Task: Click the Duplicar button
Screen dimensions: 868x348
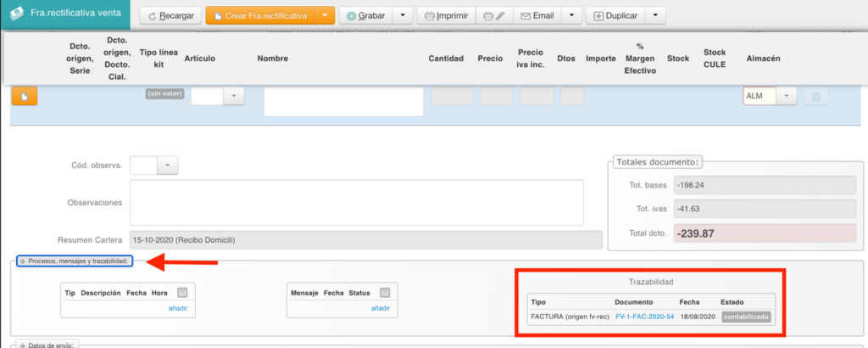Action: [x=615, y=16]
